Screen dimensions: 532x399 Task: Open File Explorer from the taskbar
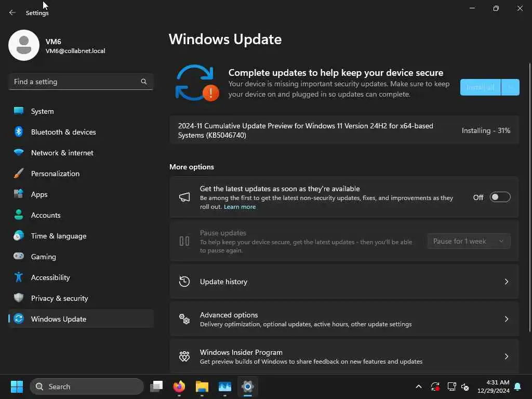click(202, 387)
